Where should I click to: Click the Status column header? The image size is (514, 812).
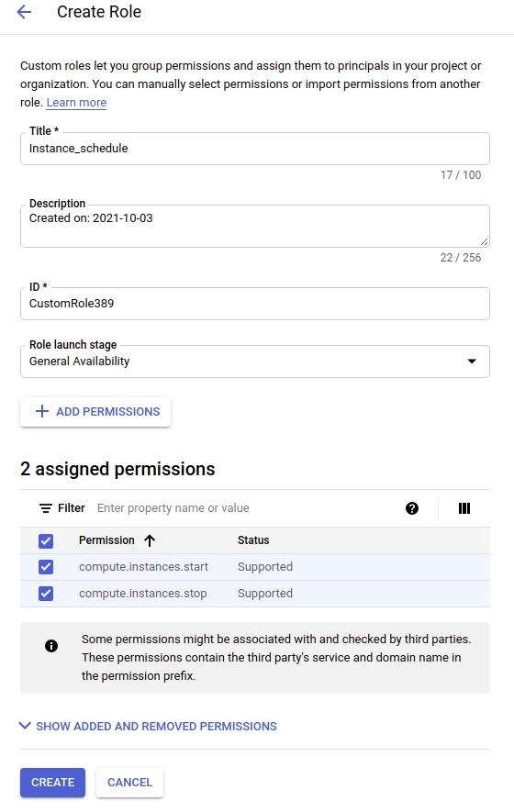(253, 540)
